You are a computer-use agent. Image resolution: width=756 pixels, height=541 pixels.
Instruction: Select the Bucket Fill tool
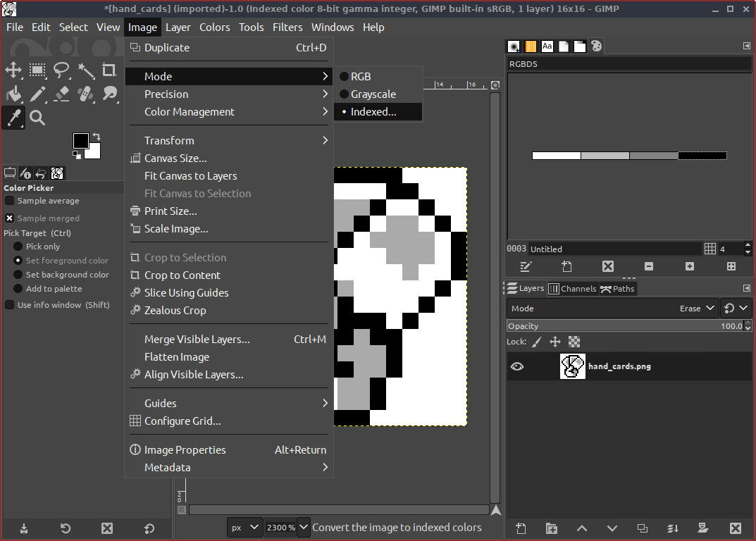pyautogui.click(x=13, y=94)
